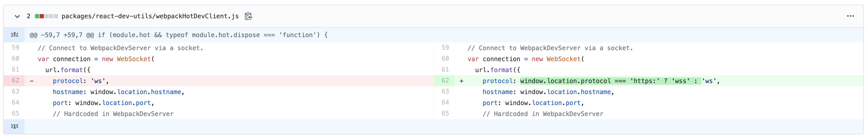Click left line number 63

click(15, 91)
